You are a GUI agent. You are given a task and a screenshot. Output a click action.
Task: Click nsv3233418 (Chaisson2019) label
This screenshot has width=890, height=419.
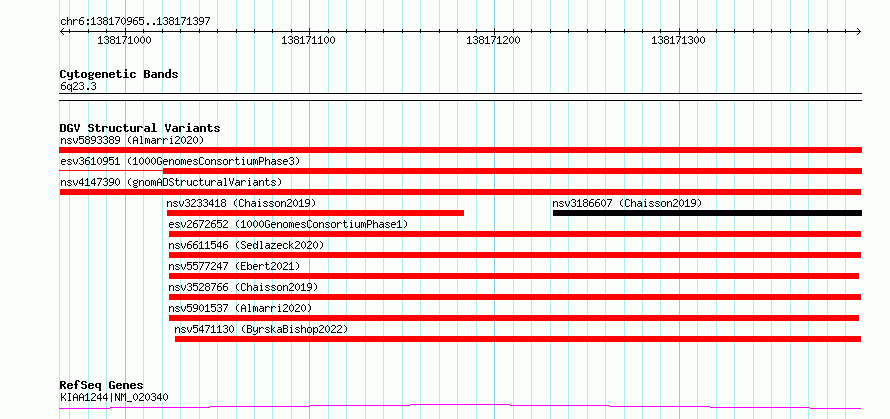241,203
